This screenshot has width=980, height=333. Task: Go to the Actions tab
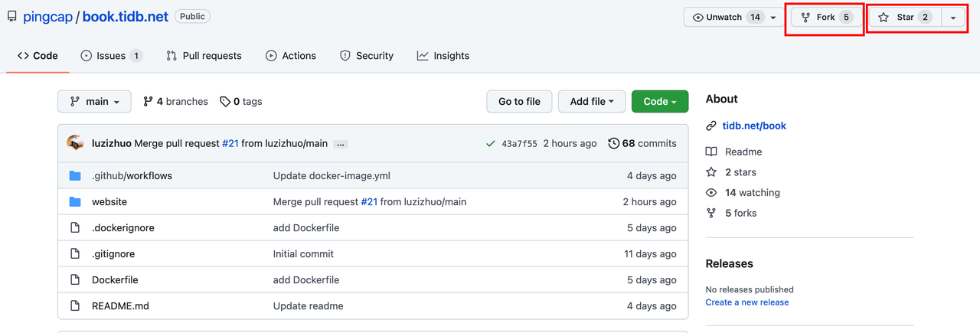[291, 56]
